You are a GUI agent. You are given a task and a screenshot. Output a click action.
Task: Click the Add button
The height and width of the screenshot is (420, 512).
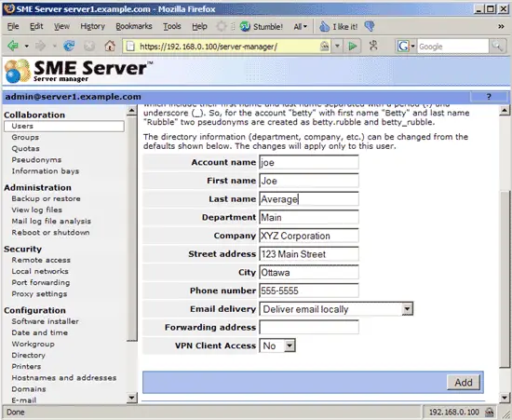(x=464, y=382)
